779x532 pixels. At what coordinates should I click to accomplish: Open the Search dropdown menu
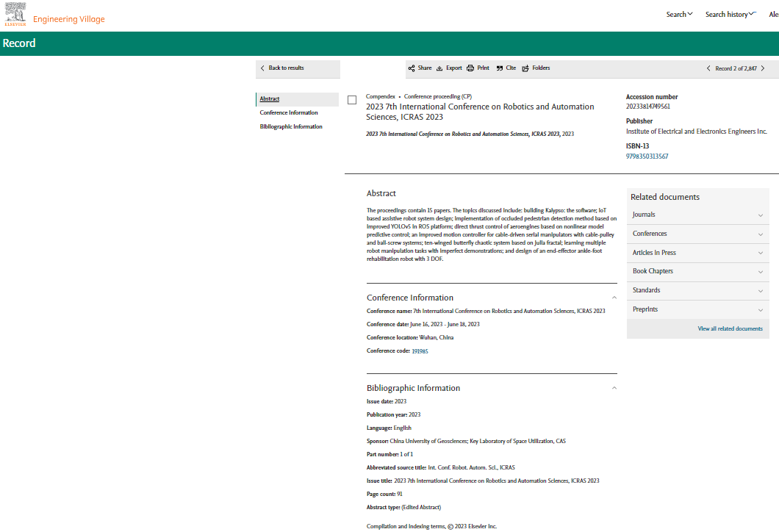tap(679, 15)
